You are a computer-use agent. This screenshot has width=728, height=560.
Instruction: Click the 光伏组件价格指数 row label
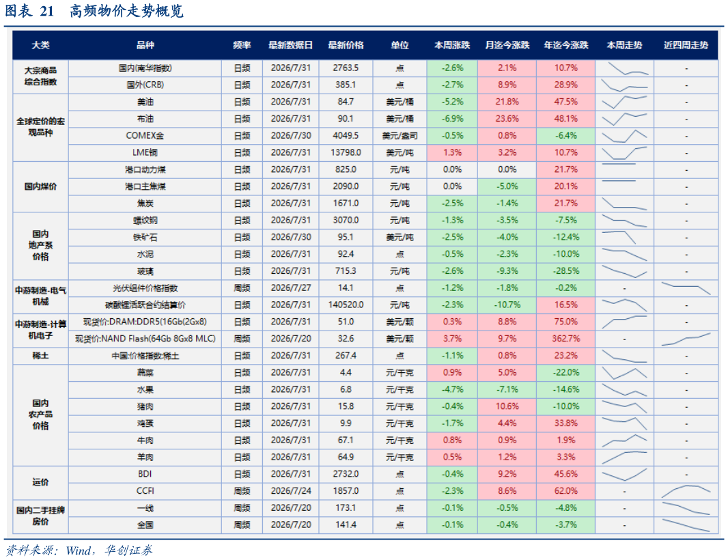tap(145, 288)
